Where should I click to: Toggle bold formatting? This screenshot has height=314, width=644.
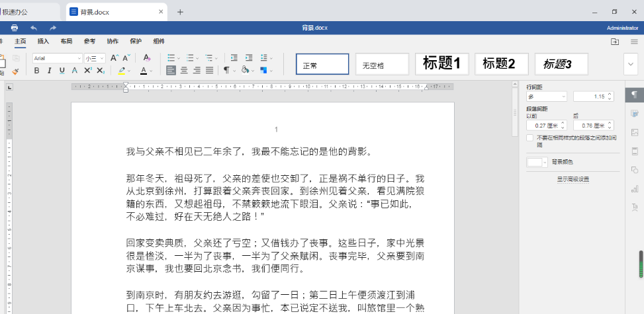[36, 71]
